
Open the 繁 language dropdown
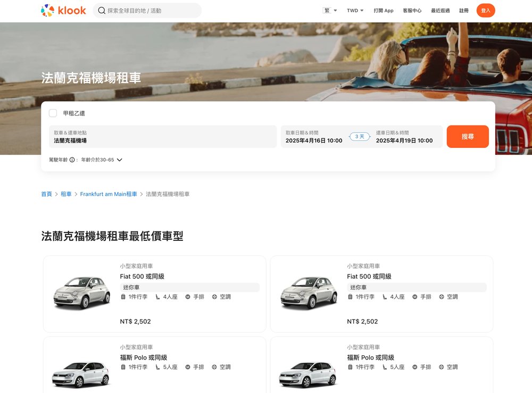(330, 10)
